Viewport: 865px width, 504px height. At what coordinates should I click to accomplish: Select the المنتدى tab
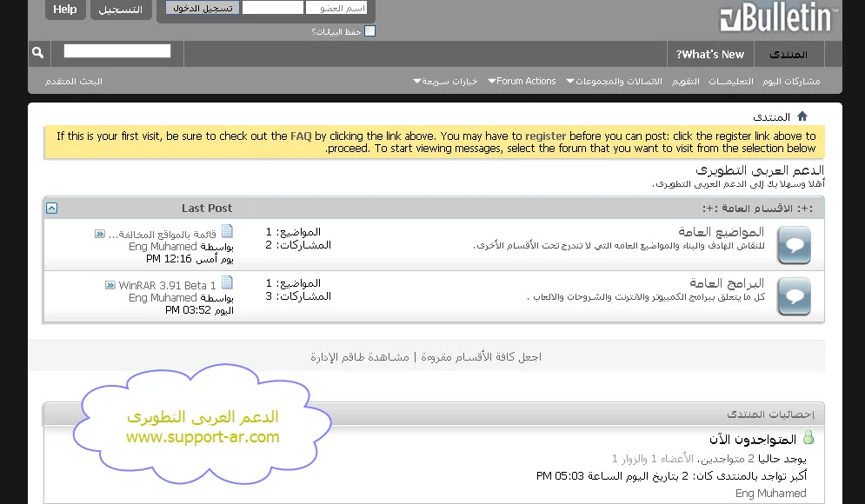pyautogui.click(x=788, y=55)
